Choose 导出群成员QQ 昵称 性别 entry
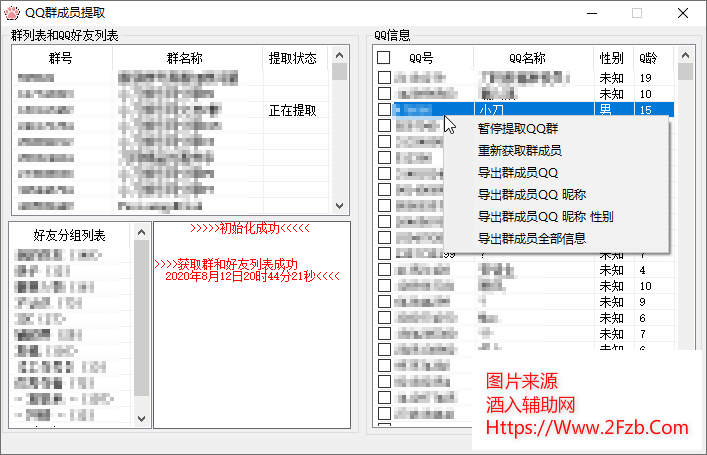 (546, 217)
